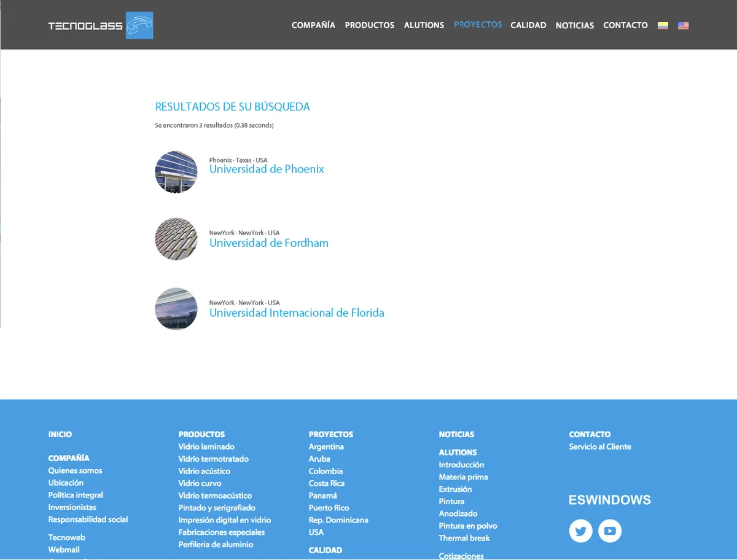This screenshot has height=560, width=737.
Task: Open Perfilería de aluminio link
Action: (216, 545)
